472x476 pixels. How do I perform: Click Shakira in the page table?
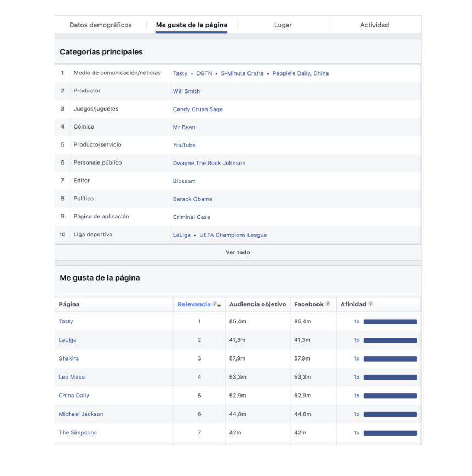(x=69, y=359)
